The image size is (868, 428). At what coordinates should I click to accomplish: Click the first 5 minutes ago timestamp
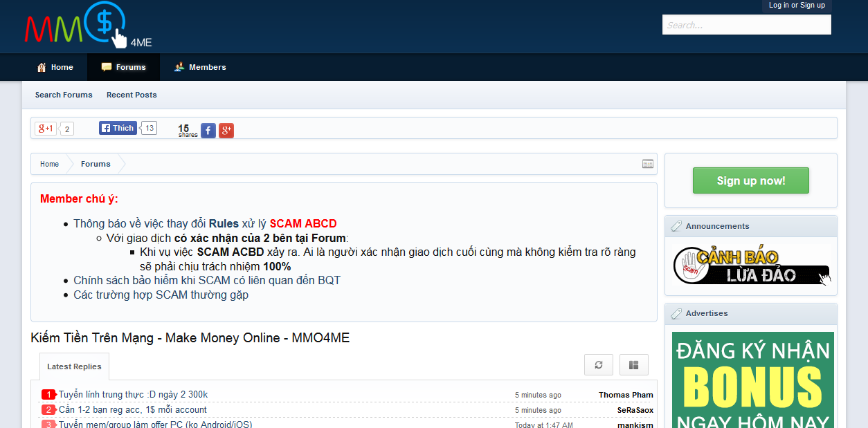(538, 396)
